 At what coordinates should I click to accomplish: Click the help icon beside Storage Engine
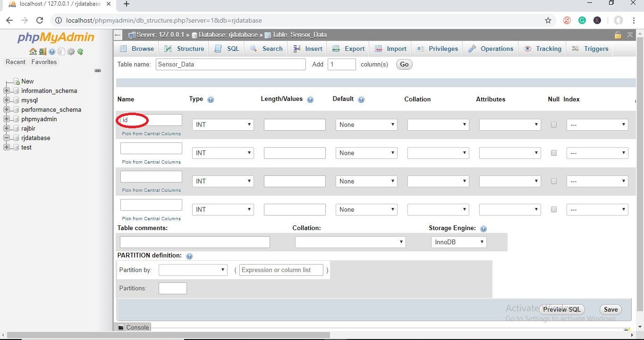coord(483,229)
